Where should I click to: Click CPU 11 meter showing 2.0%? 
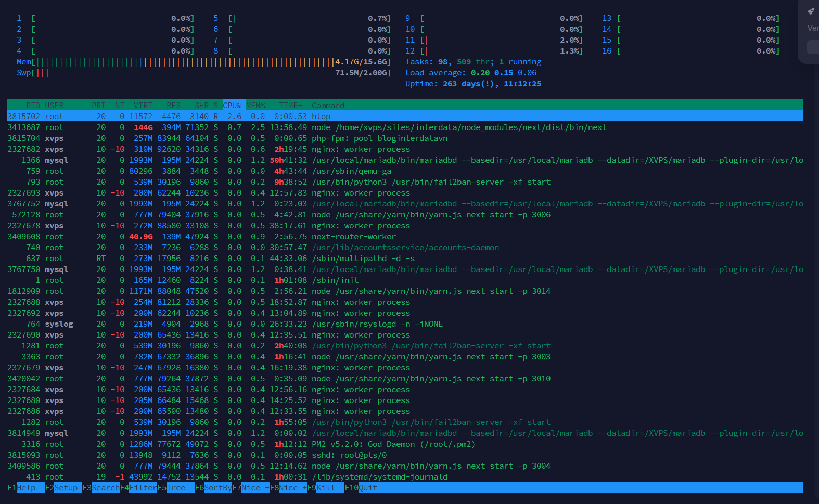tap(494, 40)
